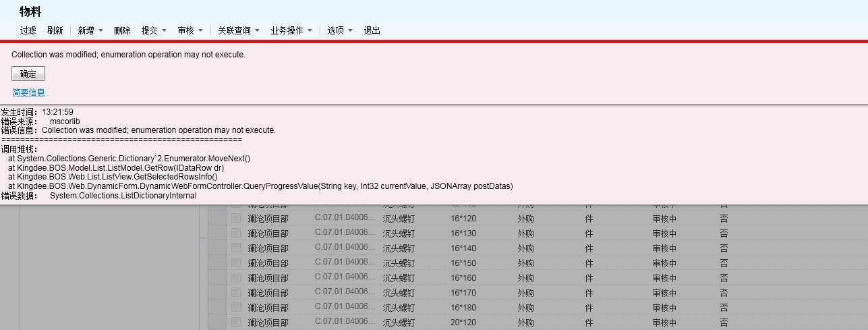This screenshot has width=868, height=330.
Task: Click 沉头螺钉 name in the 16*150 row
Action: [399, 263]
